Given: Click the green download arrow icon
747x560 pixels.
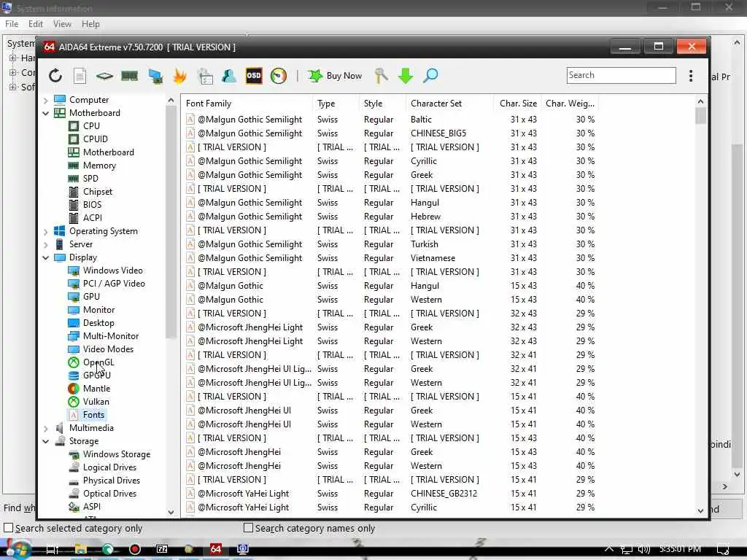Looking at the screenshot, I should coord(406,76).
